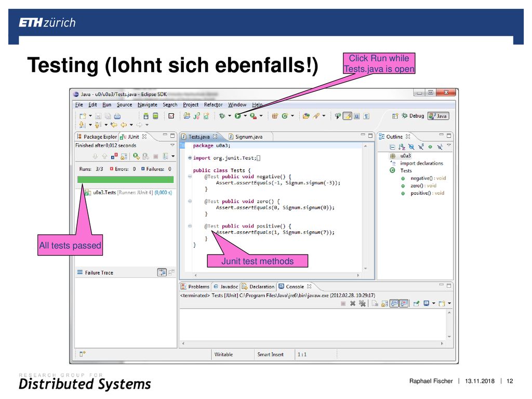This screenshot has width=532, height=399.
Task: Click the Open Type icon in toolbar
Action: tap(306, 116)
